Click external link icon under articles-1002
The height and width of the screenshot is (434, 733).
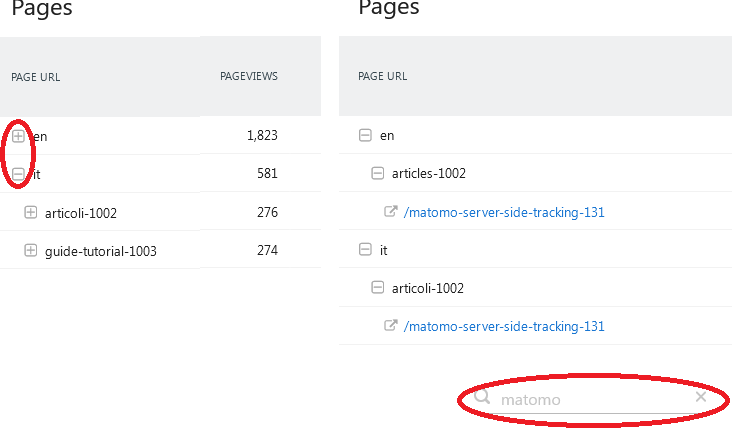tap(391, 212)
